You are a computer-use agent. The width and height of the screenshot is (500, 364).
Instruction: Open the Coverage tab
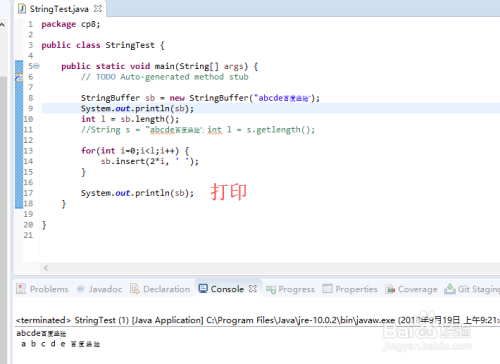411,289
